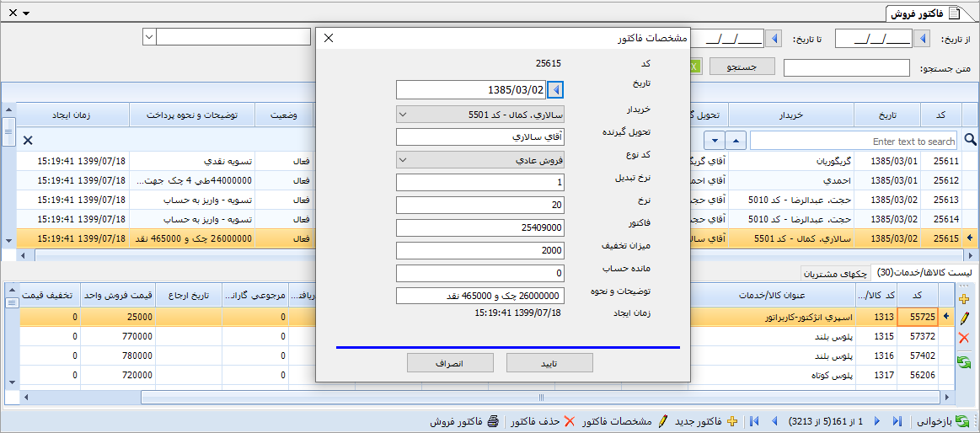Expand the کد نوع combo box (فروش عادی)
Viewport: 980px width, 433px height.
coord(403,159)
